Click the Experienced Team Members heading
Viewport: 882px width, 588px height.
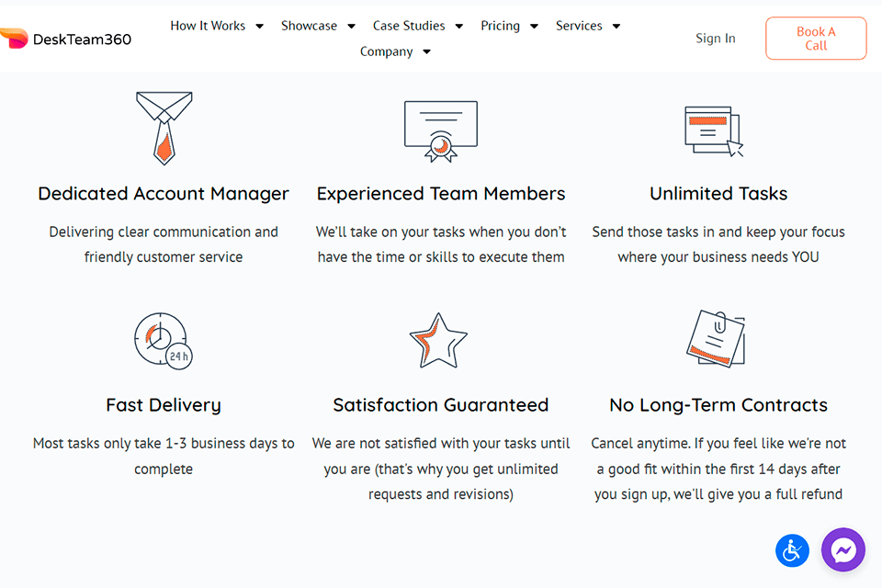(440, 194)
